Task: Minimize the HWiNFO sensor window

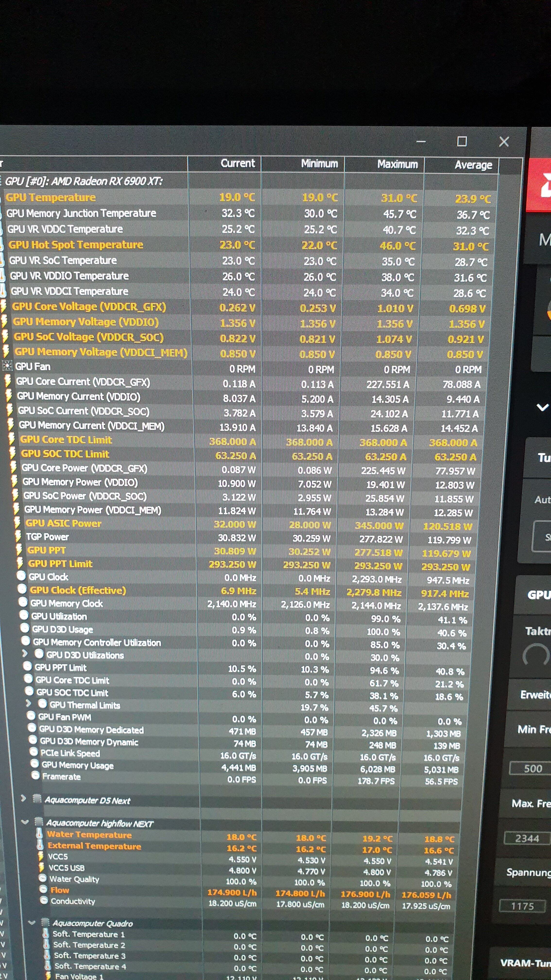Action: pyautogui.click(x=421, y=141)
